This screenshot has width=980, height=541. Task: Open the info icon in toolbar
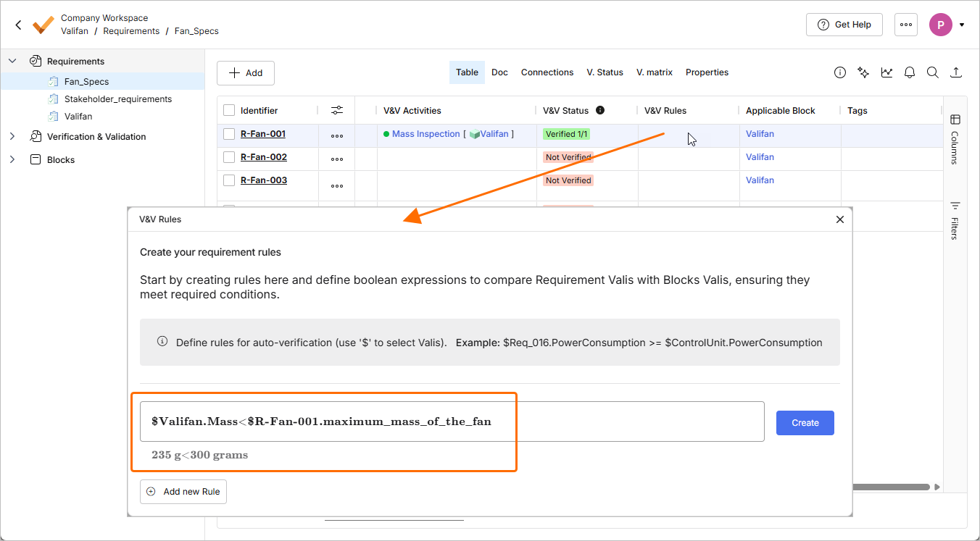840,72
